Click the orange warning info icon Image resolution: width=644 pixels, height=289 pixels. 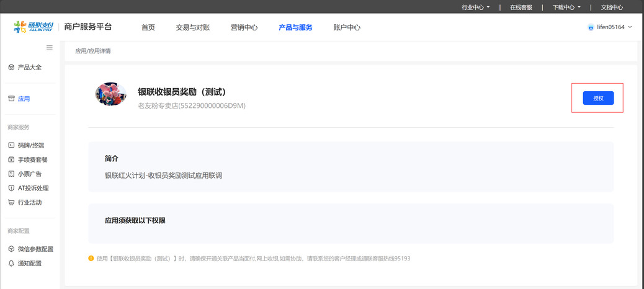click(91, 258)
